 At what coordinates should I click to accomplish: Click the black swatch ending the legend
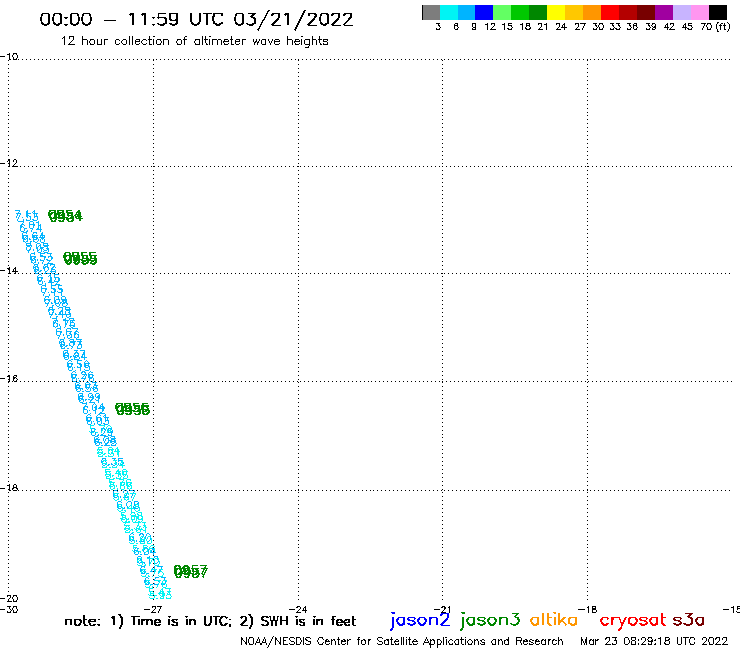click(x=718, y=13)
